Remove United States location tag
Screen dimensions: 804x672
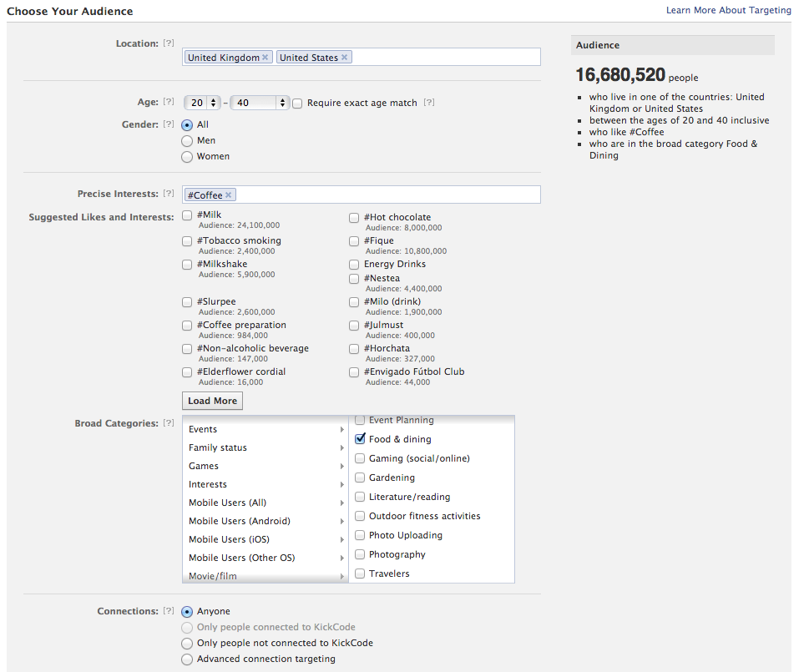point(345,58)
